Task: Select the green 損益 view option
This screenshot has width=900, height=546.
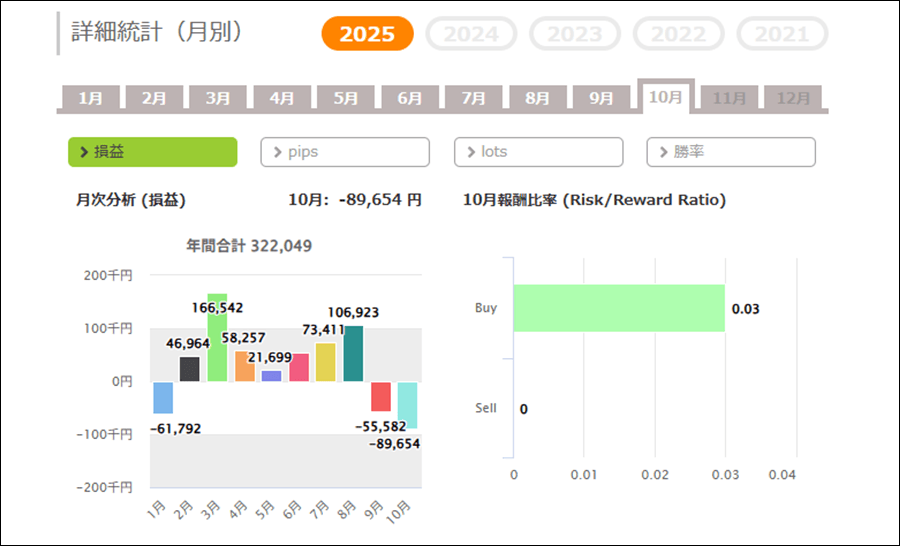Action: coord(152,152)
